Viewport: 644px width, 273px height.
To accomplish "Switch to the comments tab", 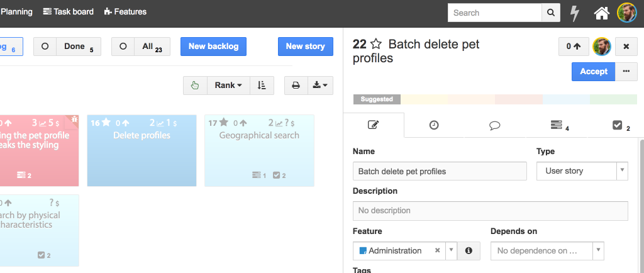I will 494,125.
